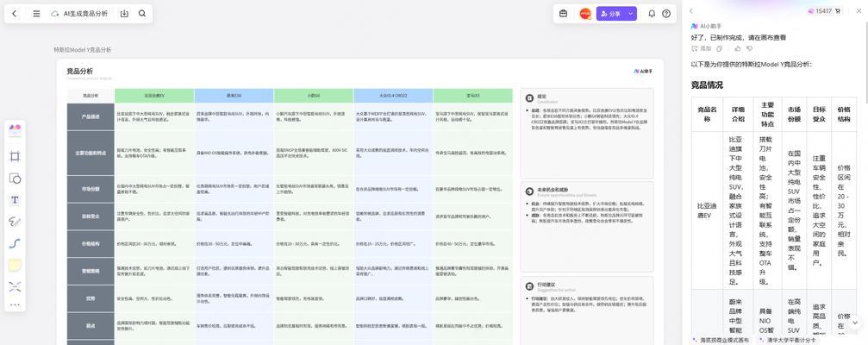The height and width of the screenshot is (345, 868).
Task: Select the 主要功能和特点 row header
Action: coord(91,153)
